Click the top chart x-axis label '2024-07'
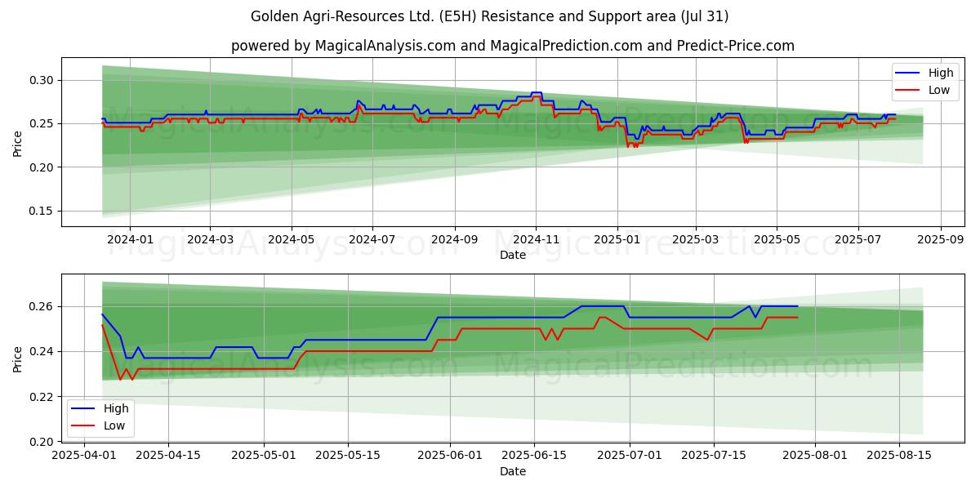 coord(372,240)
